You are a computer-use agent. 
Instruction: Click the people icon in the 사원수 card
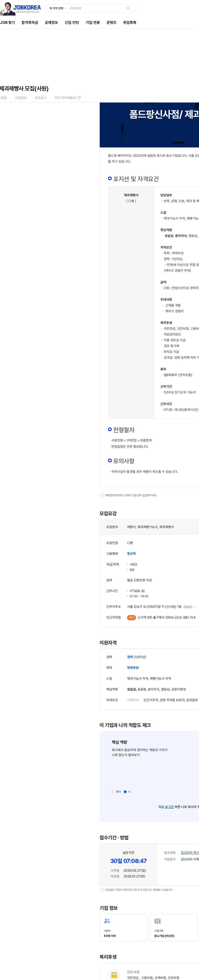[x=107, y=921]
